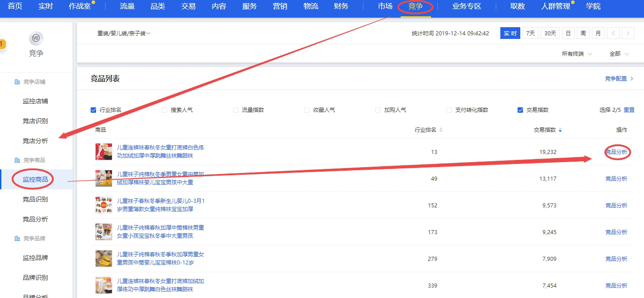Enable the 搜索人气 checkbox

(x=165, y=110)
